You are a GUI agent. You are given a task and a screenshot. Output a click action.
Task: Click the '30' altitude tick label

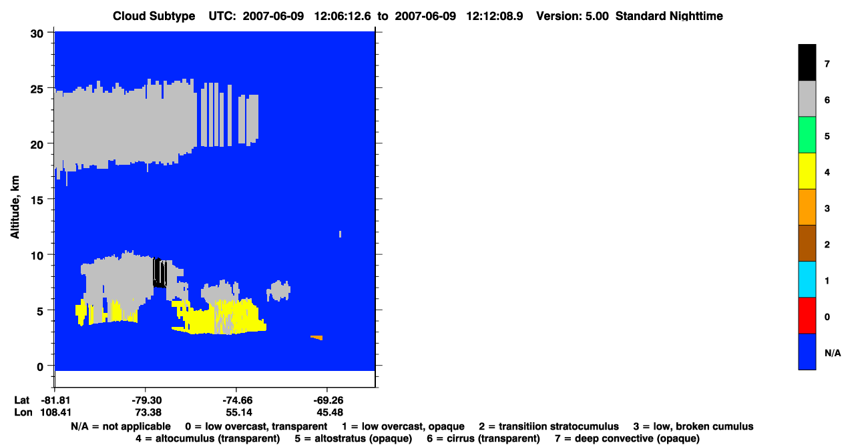(x=39, y=33)
